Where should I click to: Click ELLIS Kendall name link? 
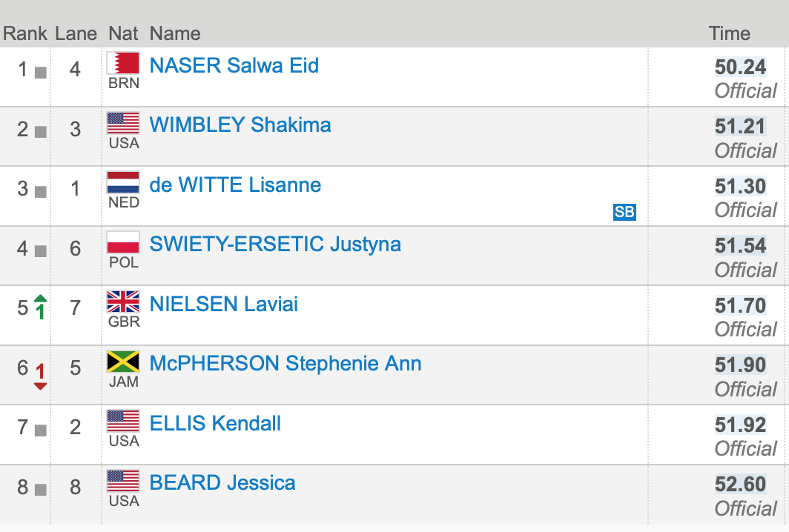pos(215,424)
